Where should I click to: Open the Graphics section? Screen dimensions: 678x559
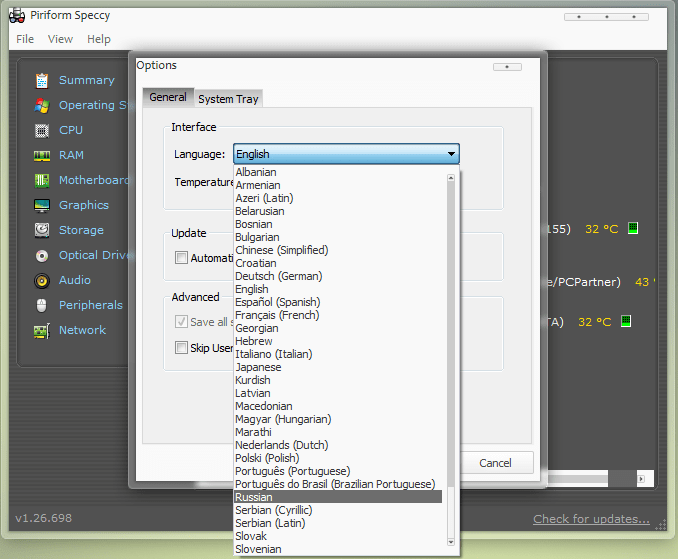pos(84,205)
